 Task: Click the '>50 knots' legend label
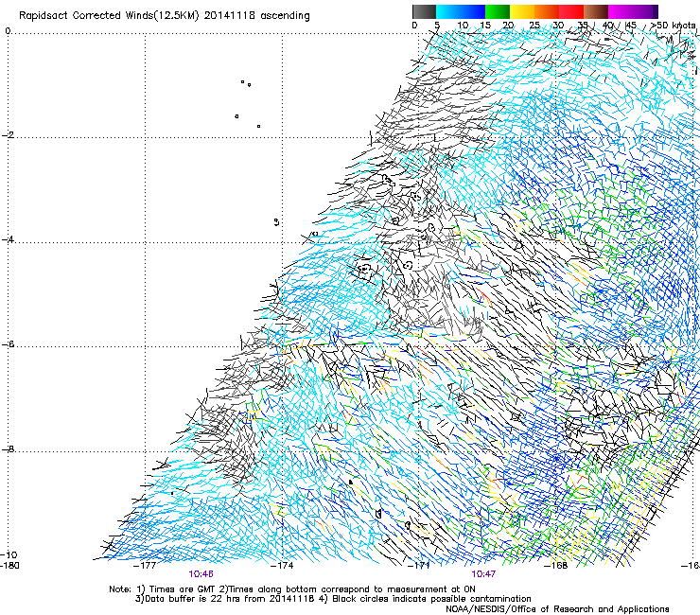[x=674, y=26]
